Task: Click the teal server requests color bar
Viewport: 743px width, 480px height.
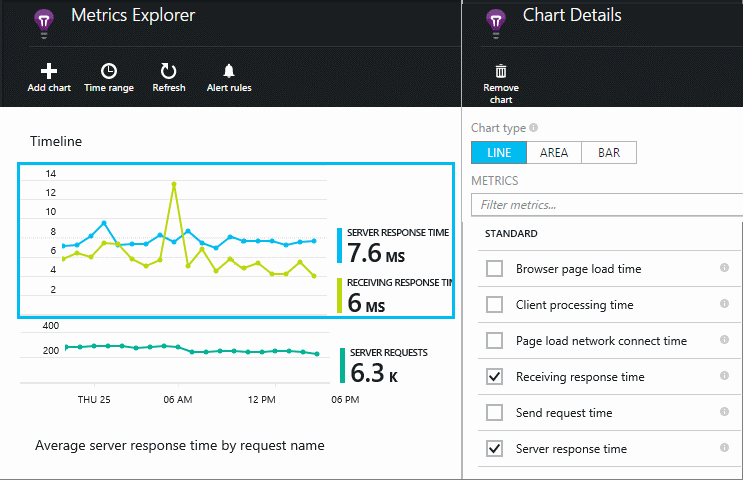Action: pyautogui.click(x=342, y=365)
